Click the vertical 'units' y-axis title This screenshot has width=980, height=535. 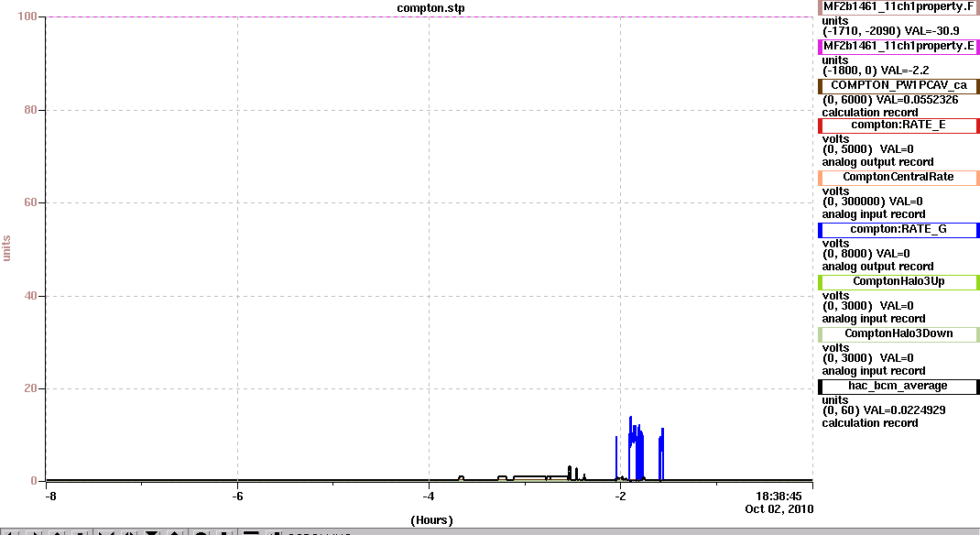pyautogui.click(x=6, y=248)
